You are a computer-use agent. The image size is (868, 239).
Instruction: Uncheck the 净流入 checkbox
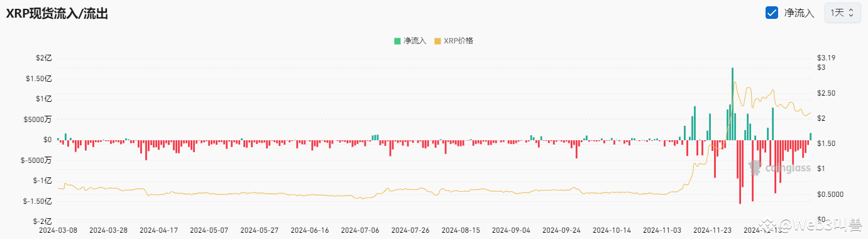(x=772, y=13)
